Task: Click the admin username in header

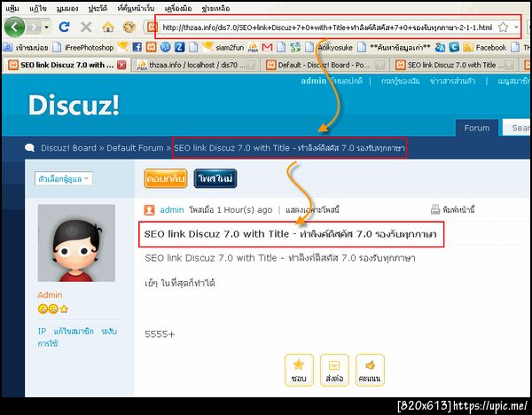Action: [313, 81]
